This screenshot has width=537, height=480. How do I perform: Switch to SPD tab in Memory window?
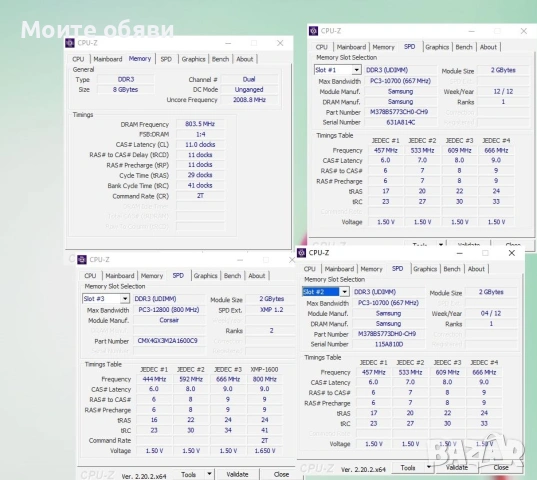(x=166, y=59)
